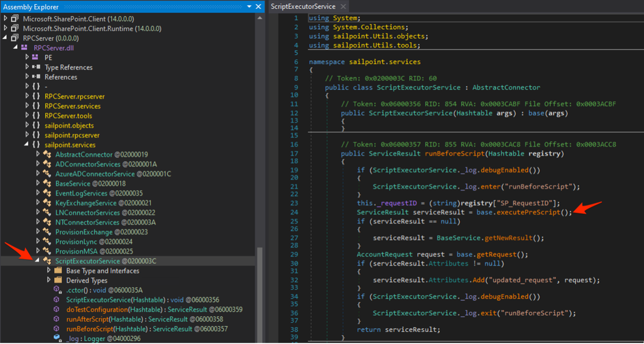Open Assembly Explorer window options dropdown
The image size is (644, 344).
[x=249, y=7]
